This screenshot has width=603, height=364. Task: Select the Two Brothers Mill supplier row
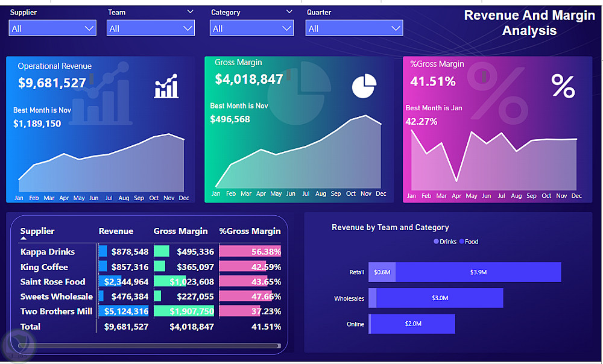150,312
